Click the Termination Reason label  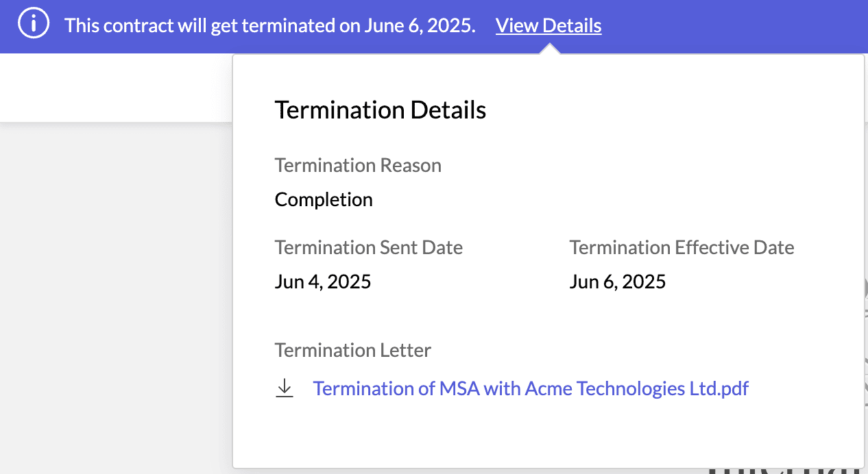pos(358,165)
